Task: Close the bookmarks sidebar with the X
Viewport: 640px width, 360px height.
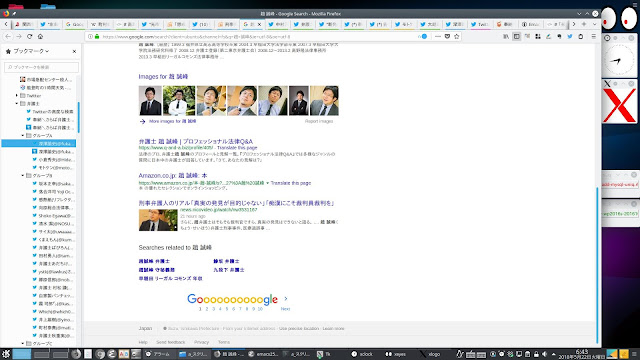Action: (x=74, y=51)
